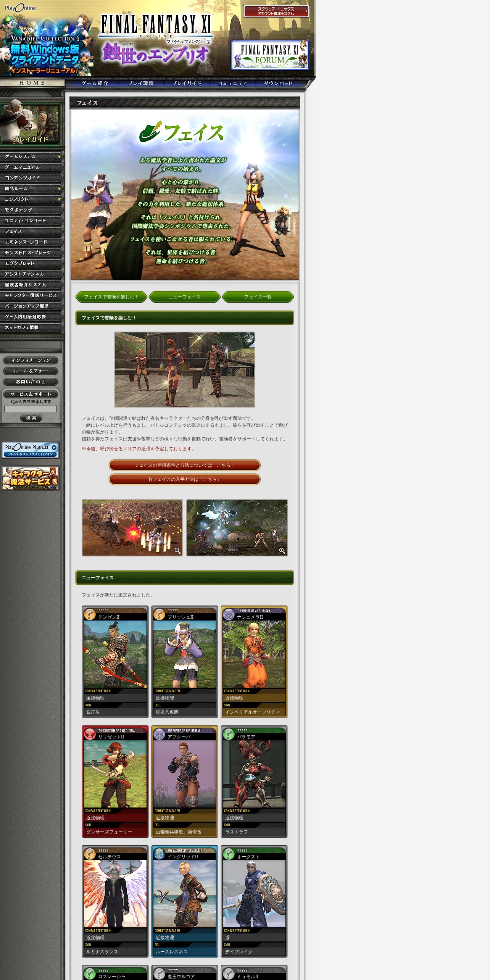Open アシストチャンネル in the sidebar

click(x=31, y=274)
